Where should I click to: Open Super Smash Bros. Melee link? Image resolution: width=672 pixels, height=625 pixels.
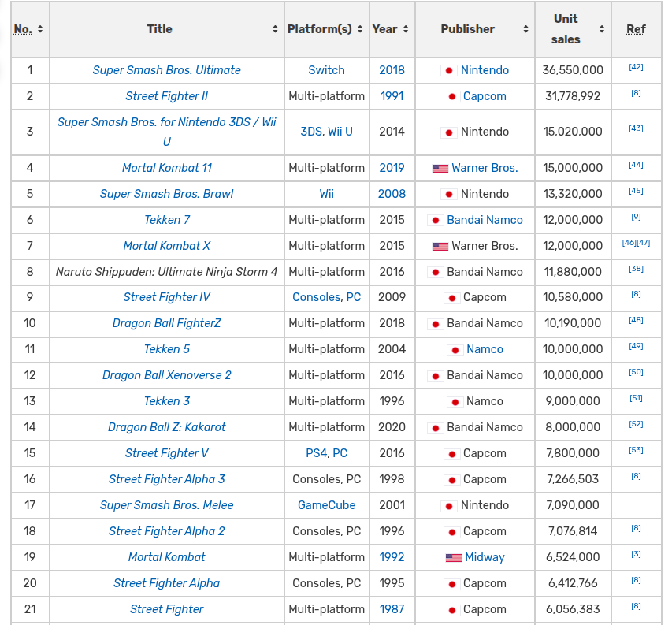[167, 505]
